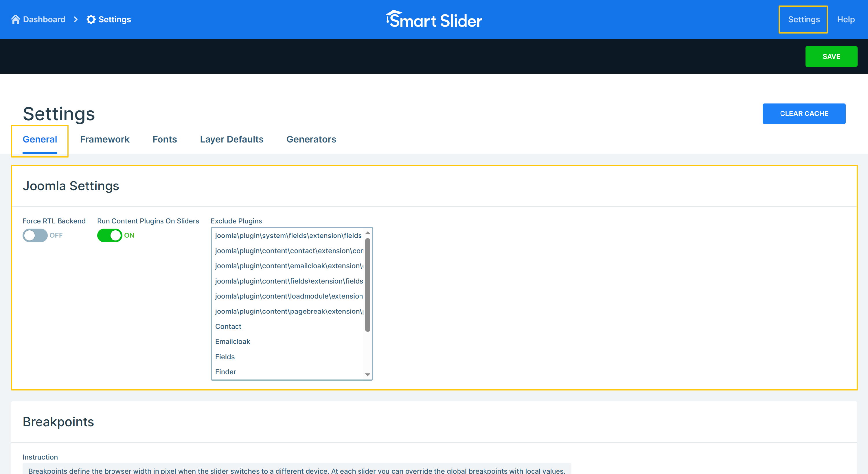868x474 pixels.
Task: Switch to the Framework tab
Action: [104, 139]
